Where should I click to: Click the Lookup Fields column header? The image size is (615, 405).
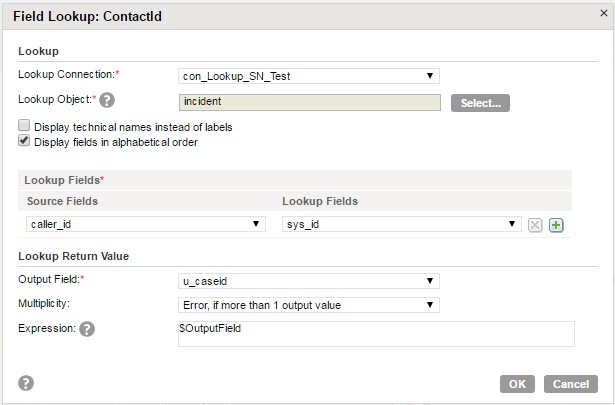pyautogui.click(x=320, y=201)
